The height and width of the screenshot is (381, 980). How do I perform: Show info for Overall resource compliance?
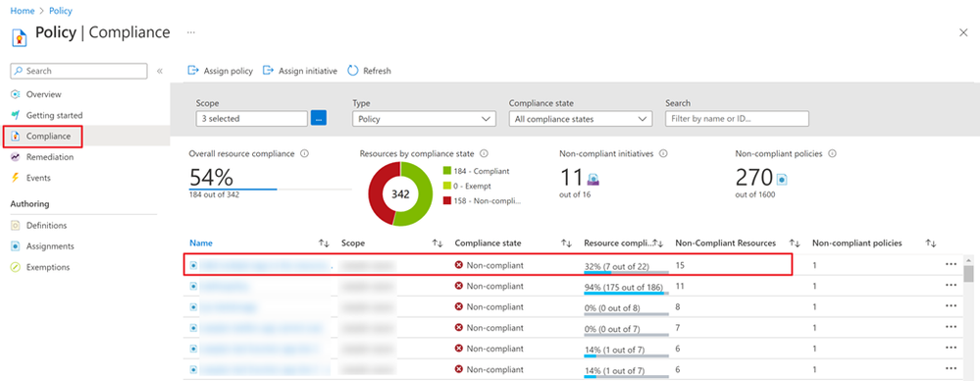tap(304, 154)
